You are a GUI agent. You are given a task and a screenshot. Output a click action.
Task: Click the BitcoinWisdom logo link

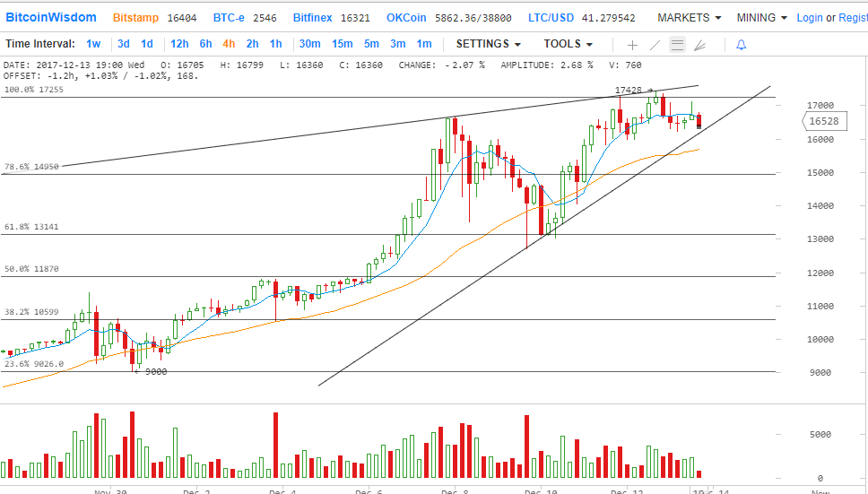(x=52, y=18)
